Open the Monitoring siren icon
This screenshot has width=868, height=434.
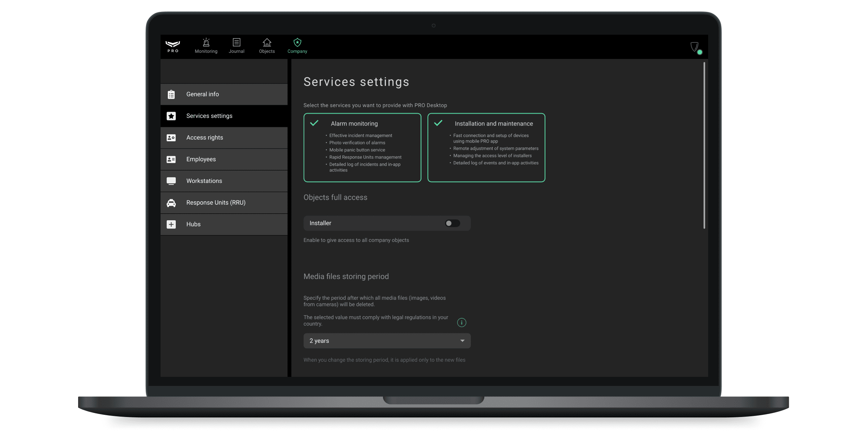pyautogui.click(x=206, y=42)
